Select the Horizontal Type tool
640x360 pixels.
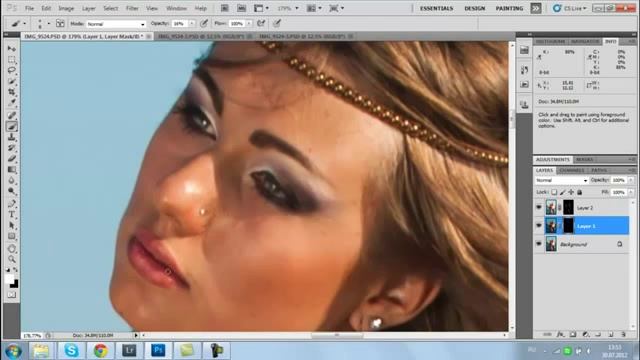tap(11, 214)
